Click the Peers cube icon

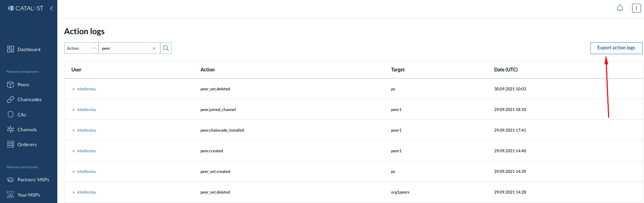[x=11, y=85]
